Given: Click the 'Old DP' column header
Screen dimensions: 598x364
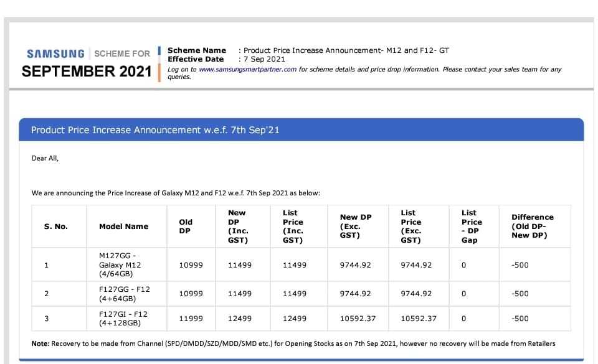Looking at the screenshot, I should click(x=186, y=226).
